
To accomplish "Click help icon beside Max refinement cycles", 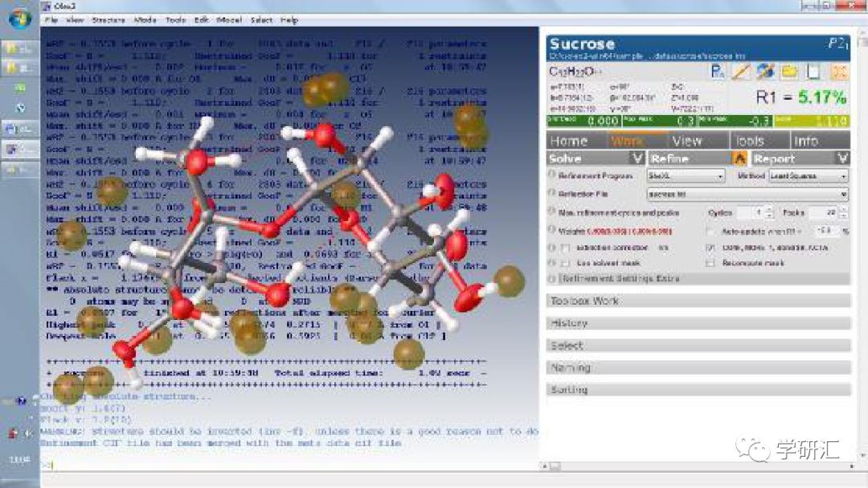I will [552, 211].
